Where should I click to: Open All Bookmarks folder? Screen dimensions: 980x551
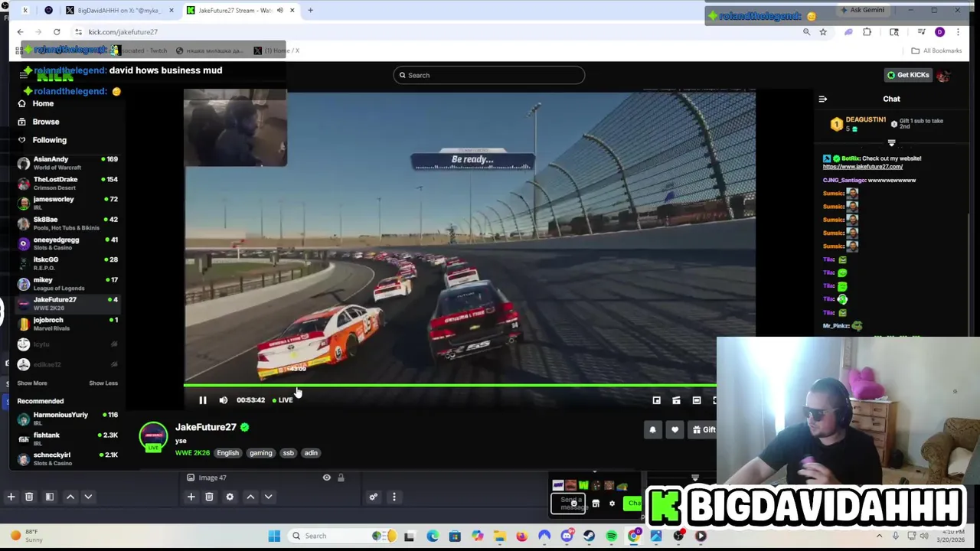tap(936, 51)
